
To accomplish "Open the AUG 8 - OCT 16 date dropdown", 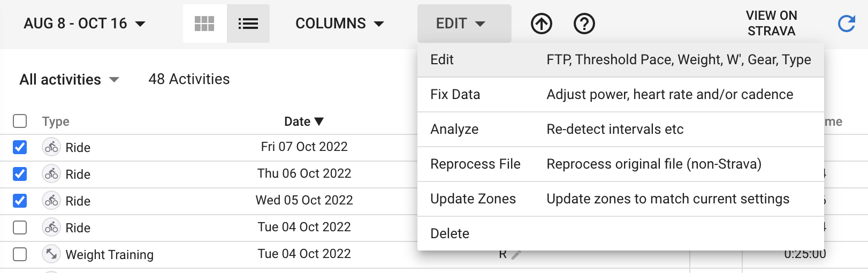I will tap(85, 24).
